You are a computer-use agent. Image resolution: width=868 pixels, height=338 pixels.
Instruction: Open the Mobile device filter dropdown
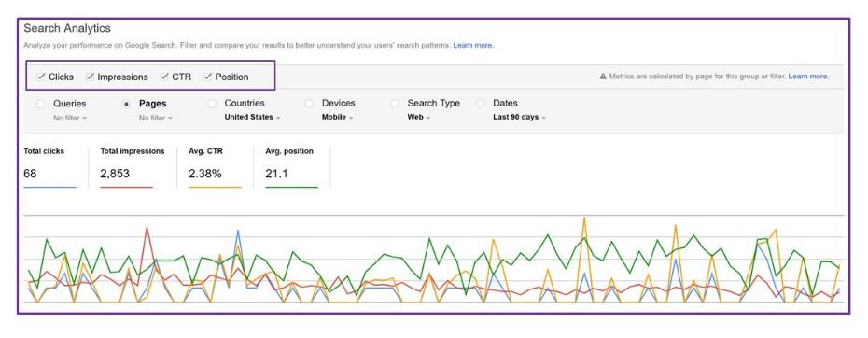(337, 117)
